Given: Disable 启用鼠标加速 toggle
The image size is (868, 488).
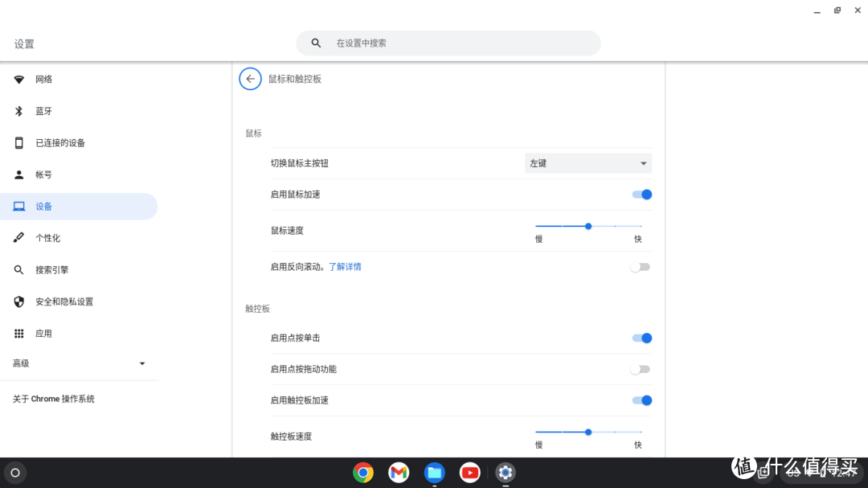Looking at the screenshot, I should 641,194.
